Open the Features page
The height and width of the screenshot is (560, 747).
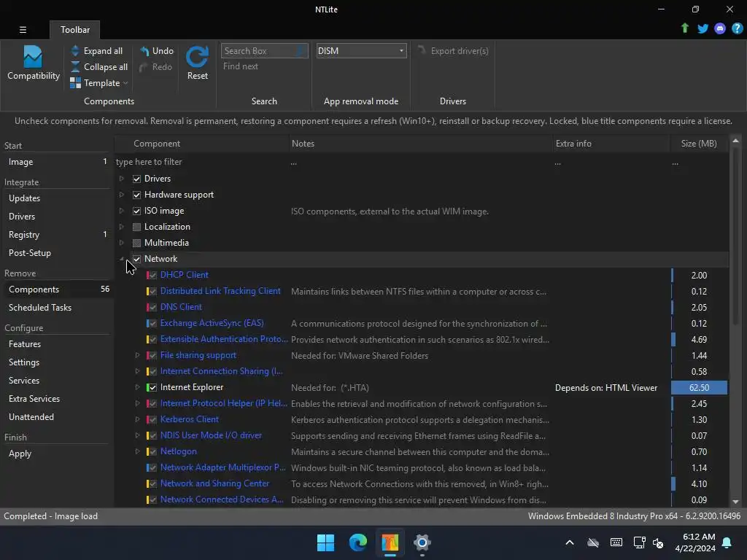[x=57, y=344]
